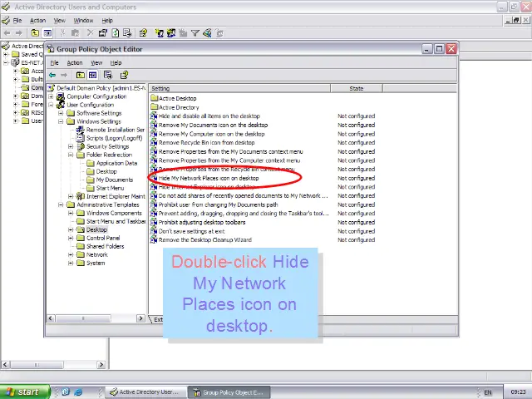532x399 pixels.
Task: Click Export List icon in Group Policy toolbar
Action: 108,75
